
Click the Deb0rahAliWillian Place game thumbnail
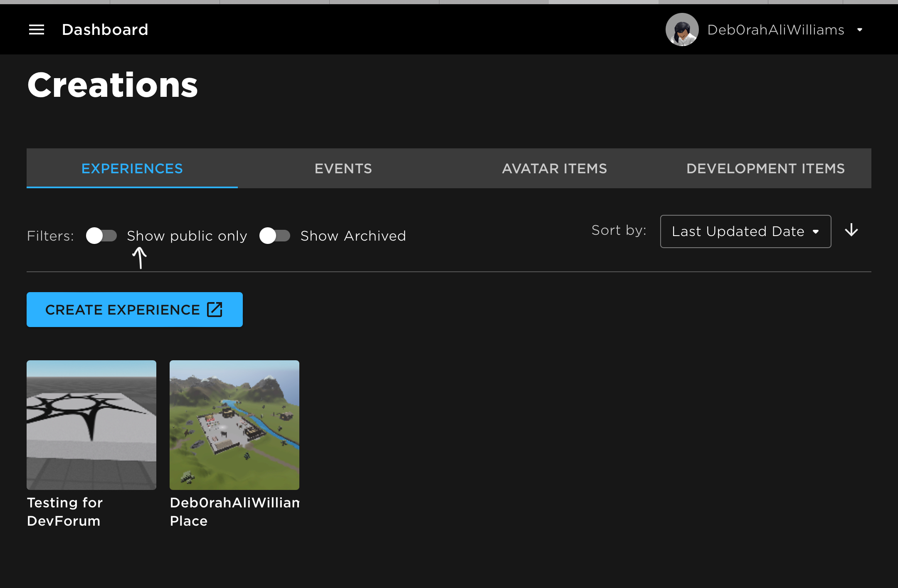click(234, 425)
